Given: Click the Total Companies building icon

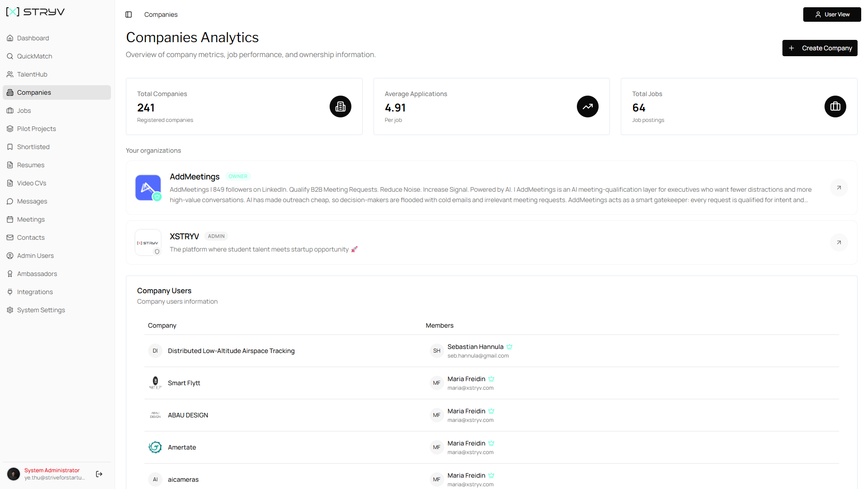Looking at the screenshot, I should 340,107.
